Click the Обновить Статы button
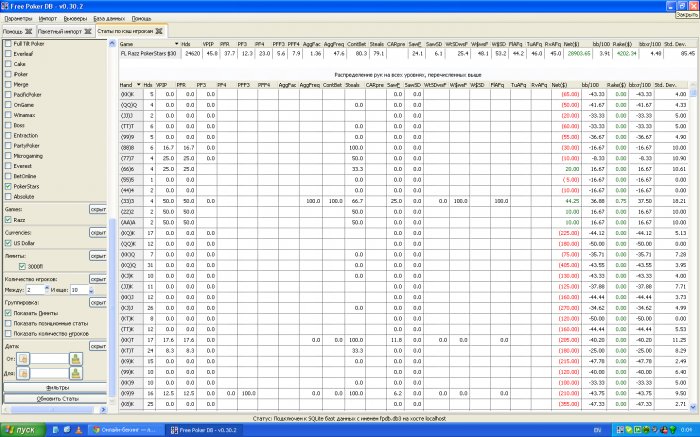 pyautogui.click(x=55, y=398)
